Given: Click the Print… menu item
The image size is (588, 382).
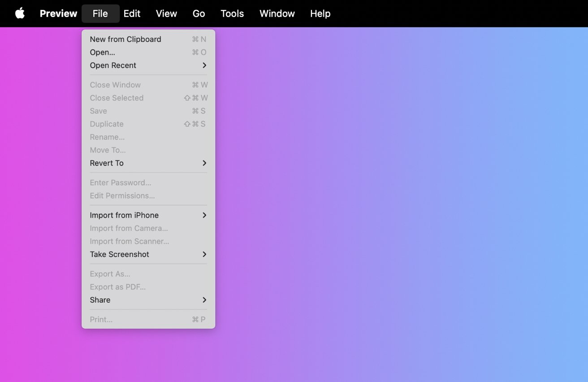Looking at the screenshot, I should point(148,320).
